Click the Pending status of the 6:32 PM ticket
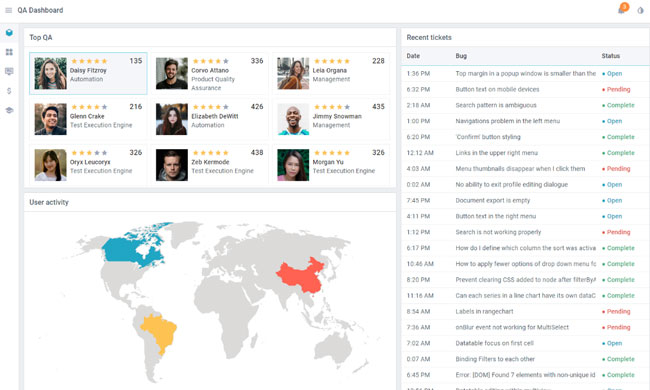This screenshot has height=390, width=650. click(616, 90)
